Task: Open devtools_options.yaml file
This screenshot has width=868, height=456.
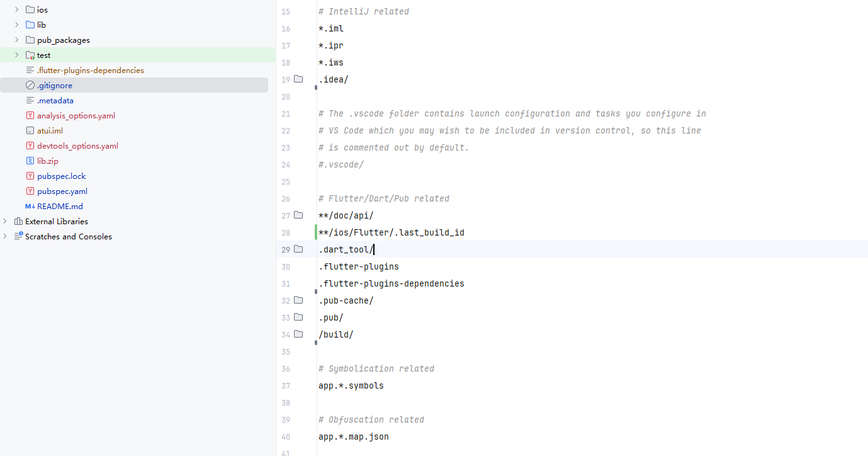Action: click(x=77, y=145)
